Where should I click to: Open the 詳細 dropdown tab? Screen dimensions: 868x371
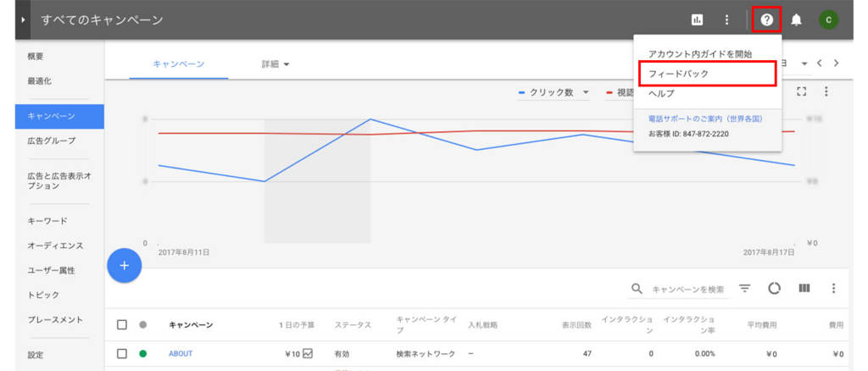click(x=275, y=64)
